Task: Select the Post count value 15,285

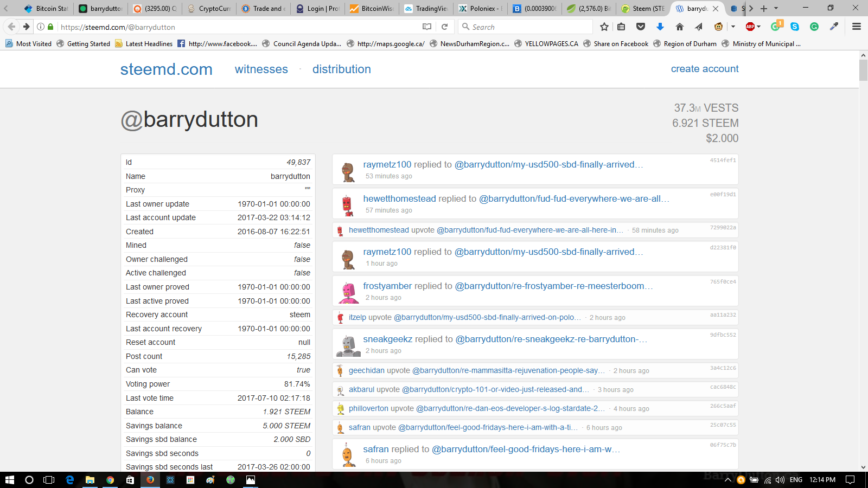Action: coord(299,356)
